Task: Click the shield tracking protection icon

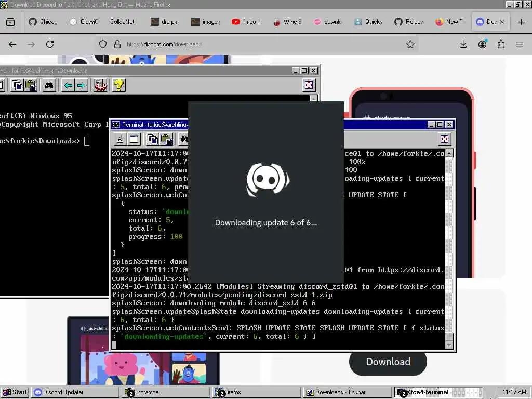Action: tap(103, 44)
